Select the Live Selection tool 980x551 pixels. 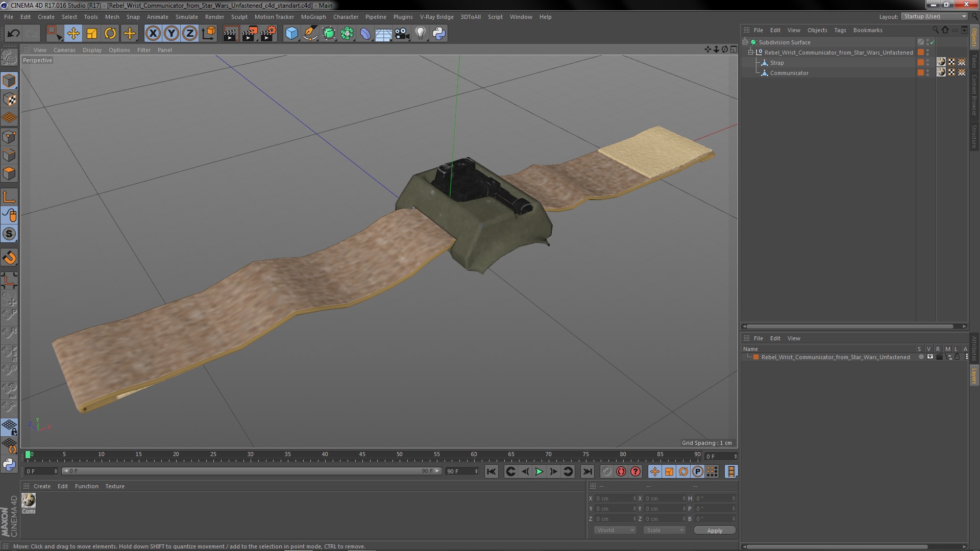54,34
